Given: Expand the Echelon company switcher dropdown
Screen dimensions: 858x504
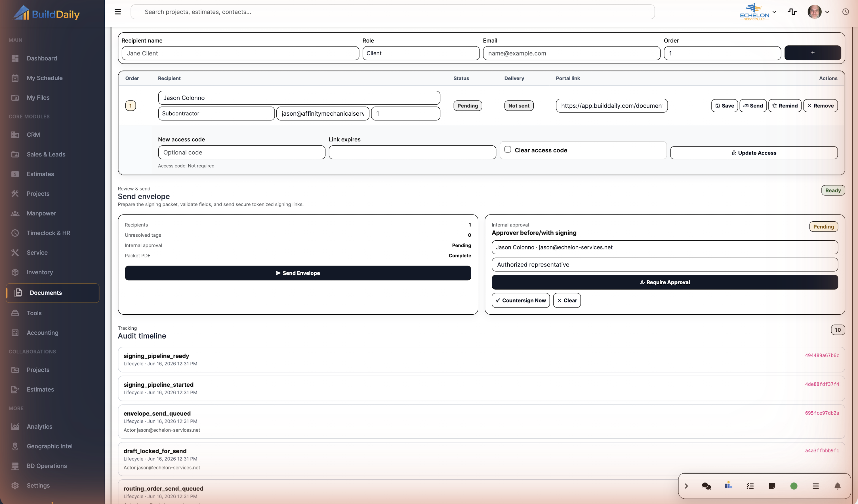Looking at the screenshot, I should tap(758, 12).
